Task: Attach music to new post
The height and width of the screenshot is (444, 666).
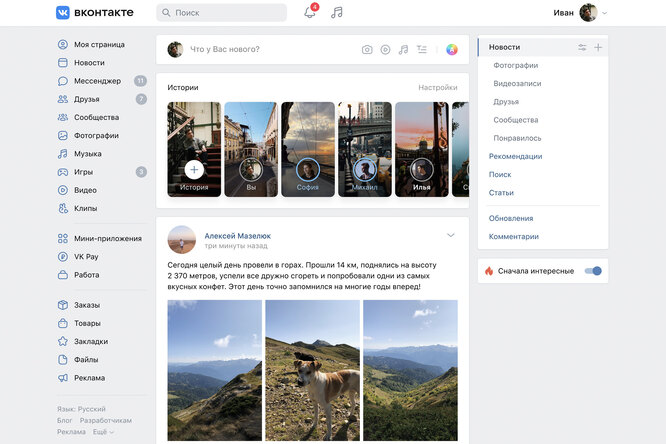Action: click(x=404, y=50)
